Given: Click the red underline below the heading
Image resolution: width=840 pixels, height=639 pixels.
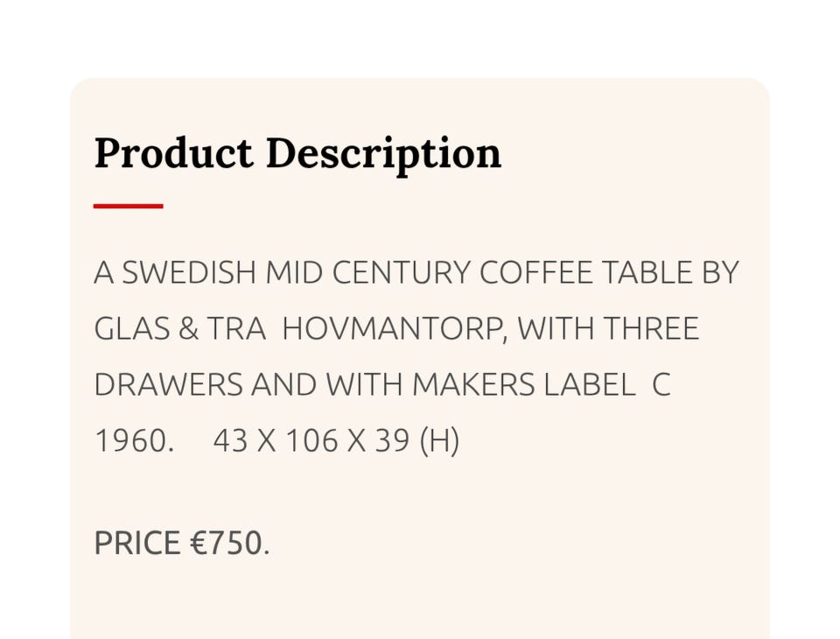Looking at the screenshot, I should (x=128, y=207).
